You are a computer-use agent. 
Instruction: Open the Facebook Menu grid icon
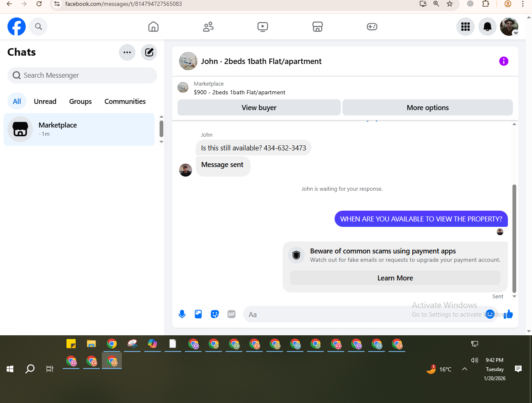[x=465, y=27]
